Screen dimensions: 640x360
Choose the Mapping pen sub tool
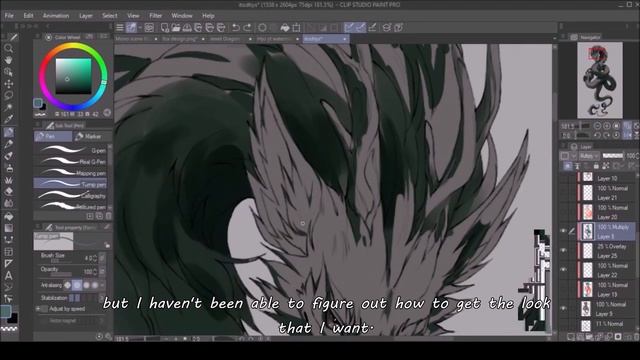(x=70, y=173)
